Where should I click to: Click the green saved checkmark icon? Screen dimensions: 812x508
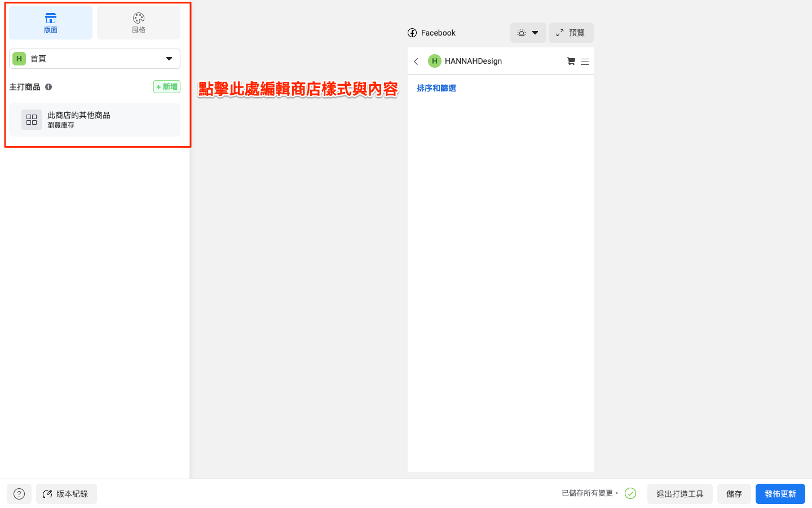(x=630, y=493)
